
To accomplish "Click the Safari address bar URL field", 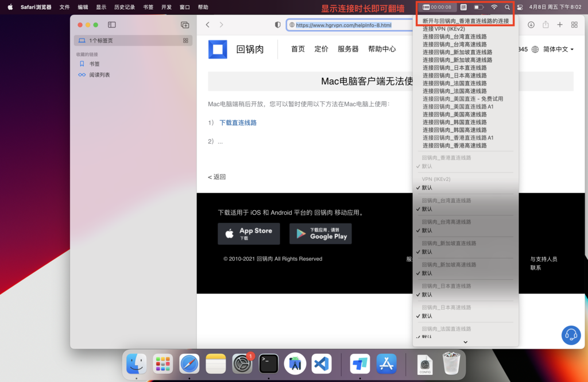I will point(345,25).
